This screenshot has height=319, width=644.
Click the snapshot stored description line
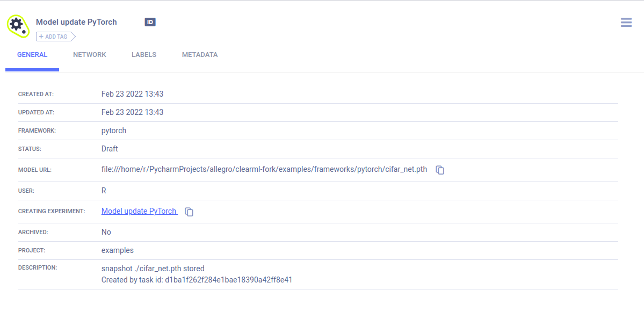click(153, 269)
